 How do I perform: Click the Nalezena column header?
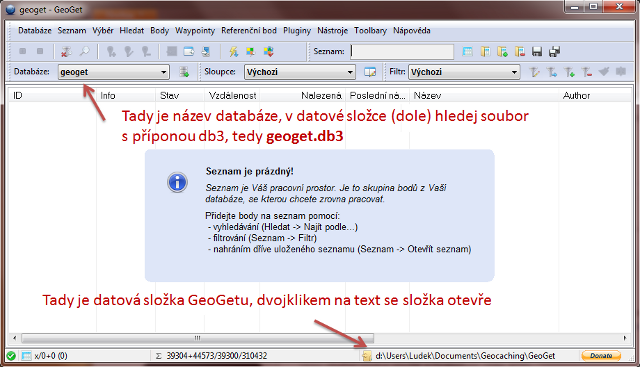(x=302, y=96)
